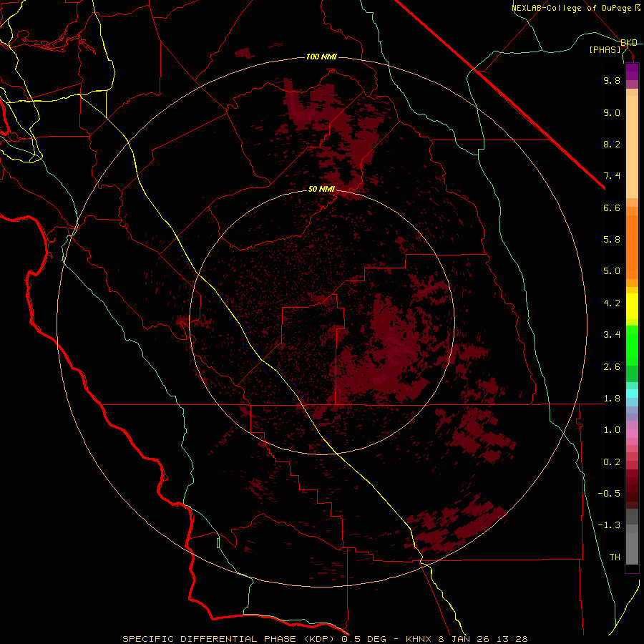
Task: Click the 13:28 timestamp in the caption
Action: pyautogui.click(x=514, y=639)
